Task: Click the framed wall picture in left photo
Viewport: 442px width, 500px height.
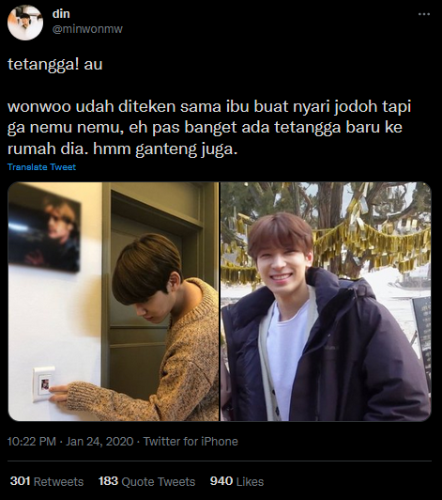Action: [44, 232]
